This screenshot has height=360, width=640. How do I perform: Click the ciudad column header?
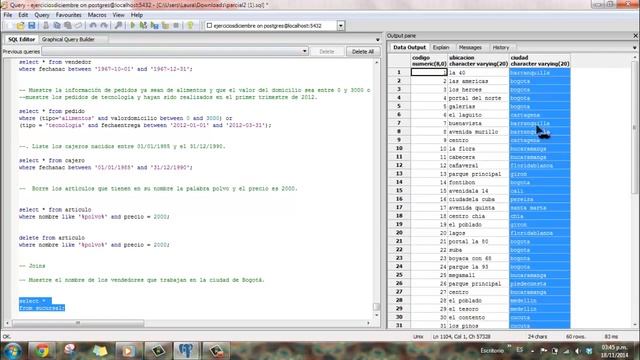pos(540,61)
